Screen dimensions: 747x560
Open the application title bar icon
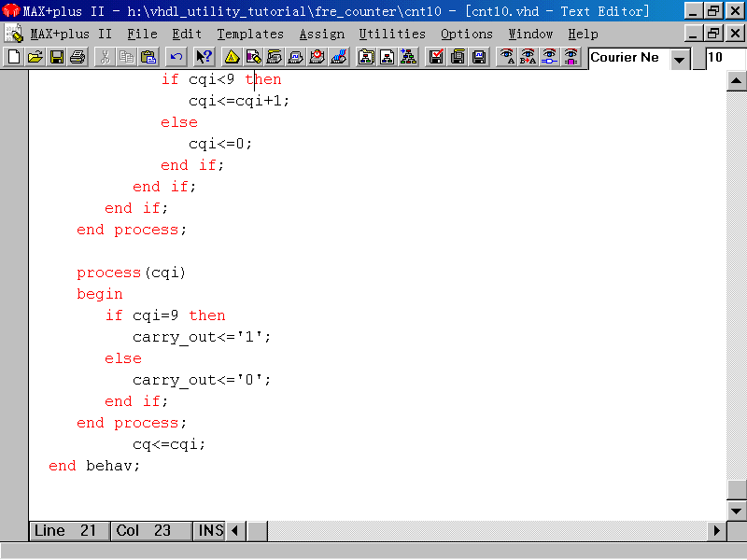(x=10, y=10)
